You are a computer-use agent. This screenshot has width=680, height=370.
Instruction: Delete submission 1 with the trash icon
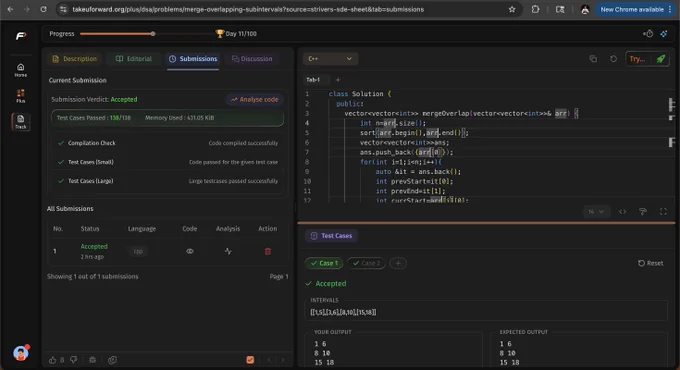(x=268, y=251)
